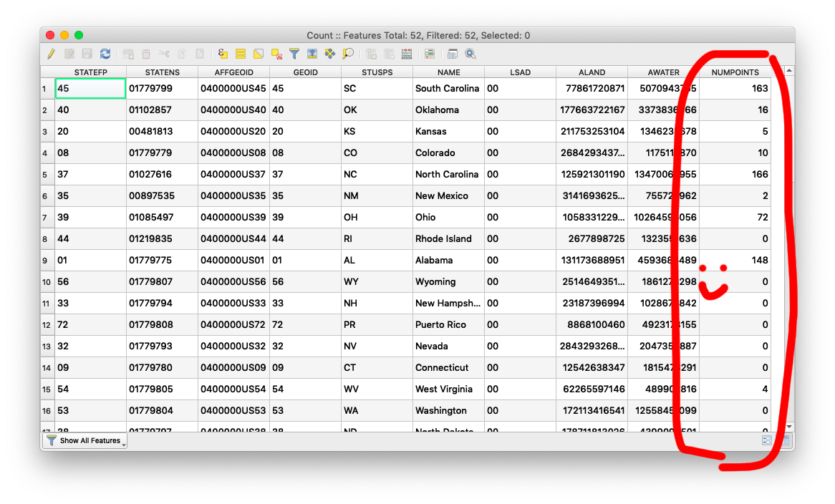Open conditional formatting icon
The height and width of the screenshot is (504, 835).
(430, 54)
